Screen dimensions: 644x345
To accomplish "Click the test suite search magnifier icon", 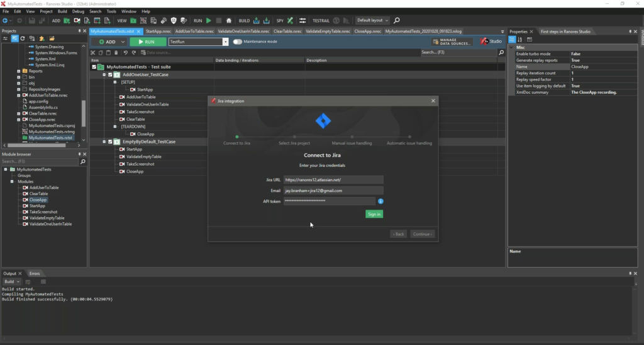I will point(501,53).
